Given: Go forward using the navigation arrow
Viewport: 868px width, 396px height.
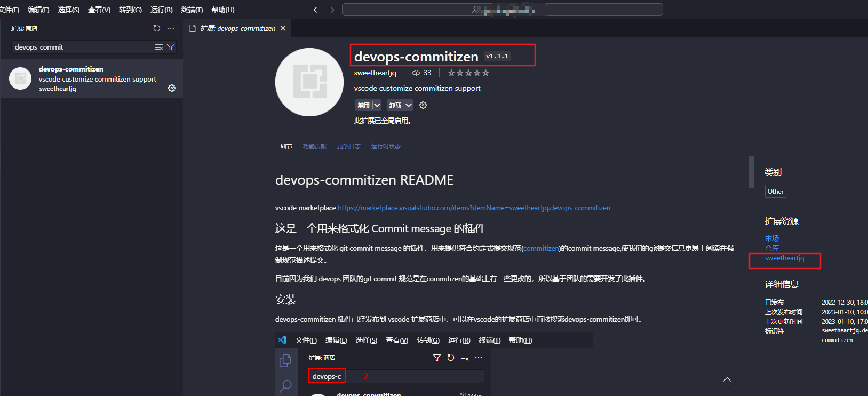Looking at the screenshot, I should click(x=331, y=10).
